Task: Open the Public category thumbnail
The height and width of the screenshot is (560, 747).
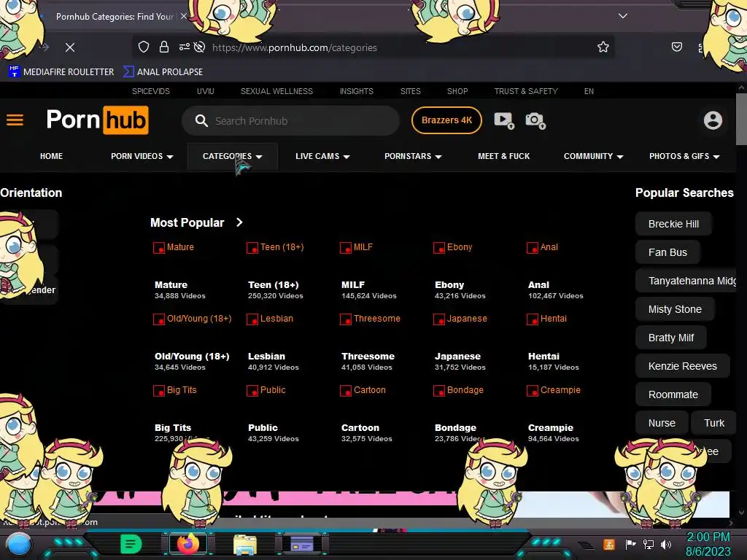Action: coord(266,390)
